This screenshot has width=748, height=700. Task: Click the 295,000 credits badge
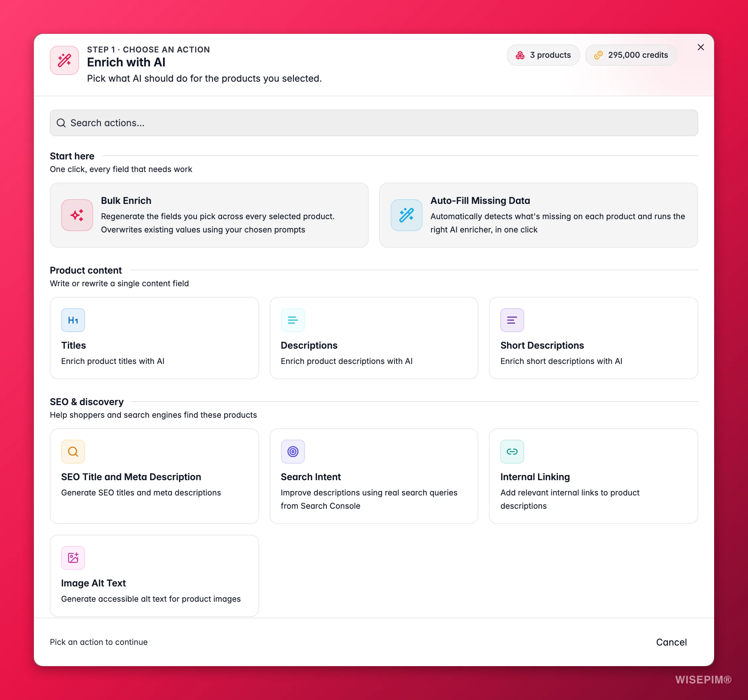click(x=631, y=55)
